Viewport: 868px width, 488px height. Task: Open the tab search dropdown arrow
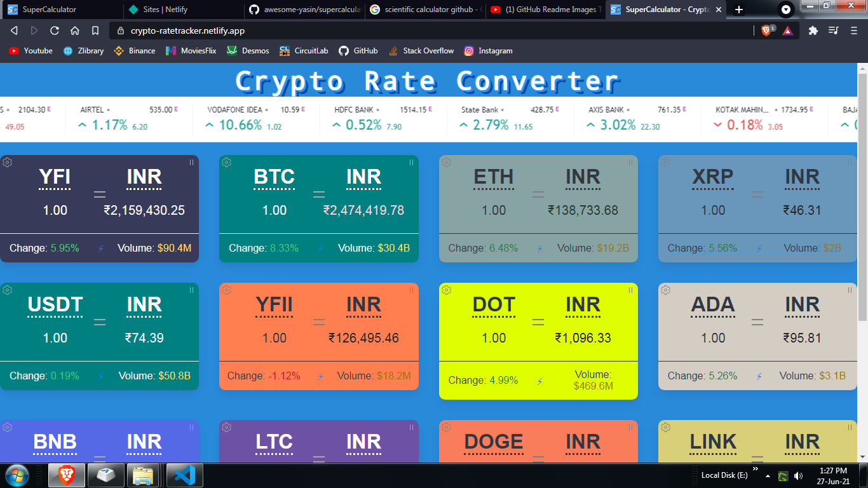[x=786, y=10]
